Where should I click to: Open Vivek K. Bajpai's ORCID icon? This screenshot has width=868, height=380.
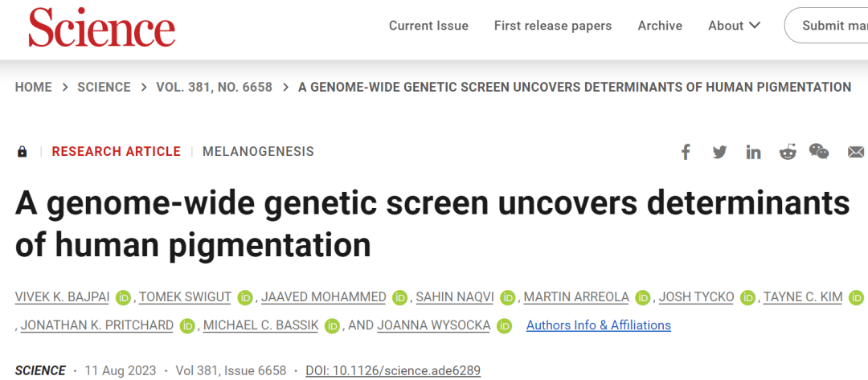click(x=123, y=298)
